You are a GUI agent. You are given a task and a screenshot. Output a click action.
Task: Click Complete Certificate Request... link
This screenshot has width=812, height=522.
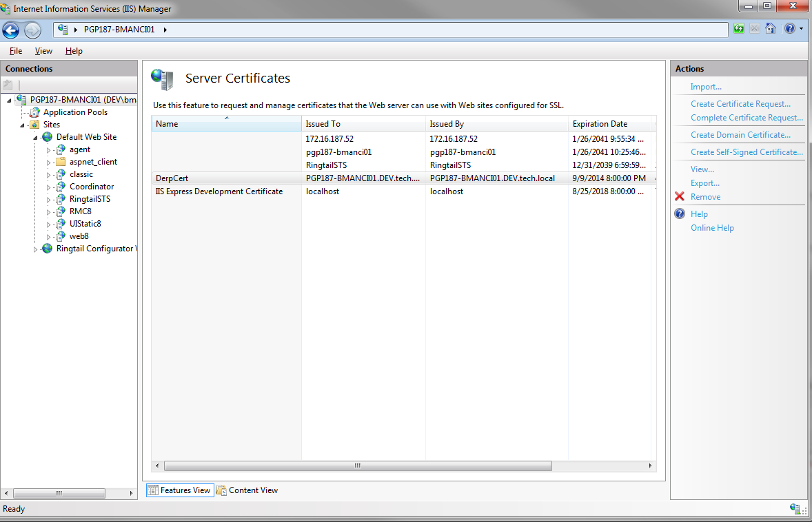pos(747,118)
